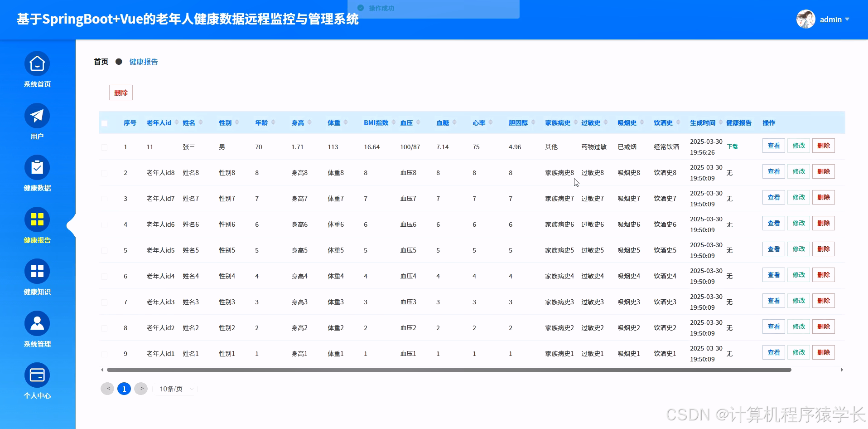Screen dimensions: 868x429
Task: Click the horizontal table scrollbar thumb
Action: coord(449,370)
